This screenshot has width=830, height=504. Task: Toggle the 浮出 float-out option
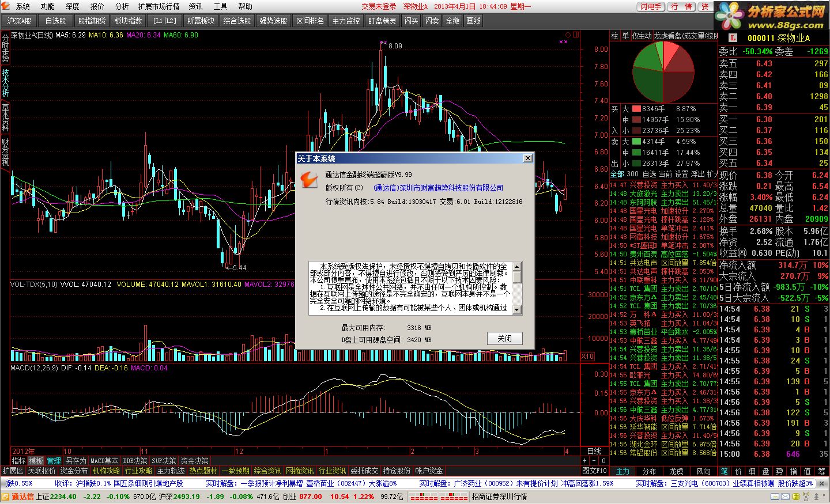pyautogui.click(x=697, y=174)
